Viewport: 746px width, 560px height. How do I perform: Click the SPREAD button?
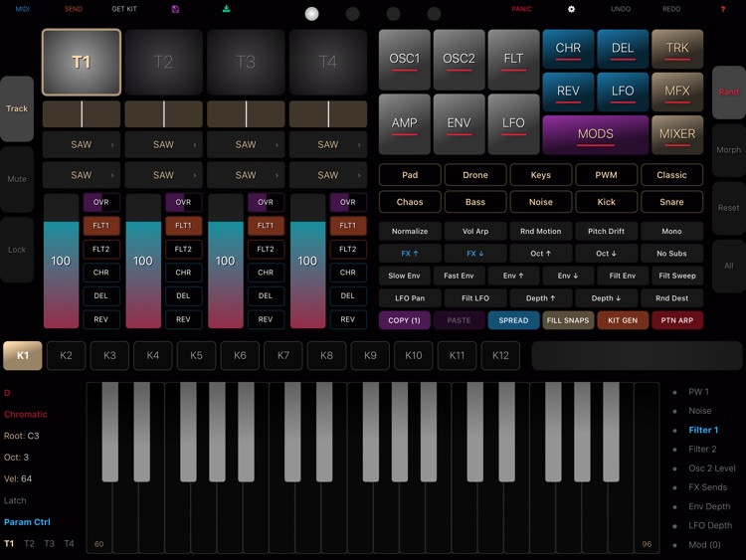pos(514,320)
